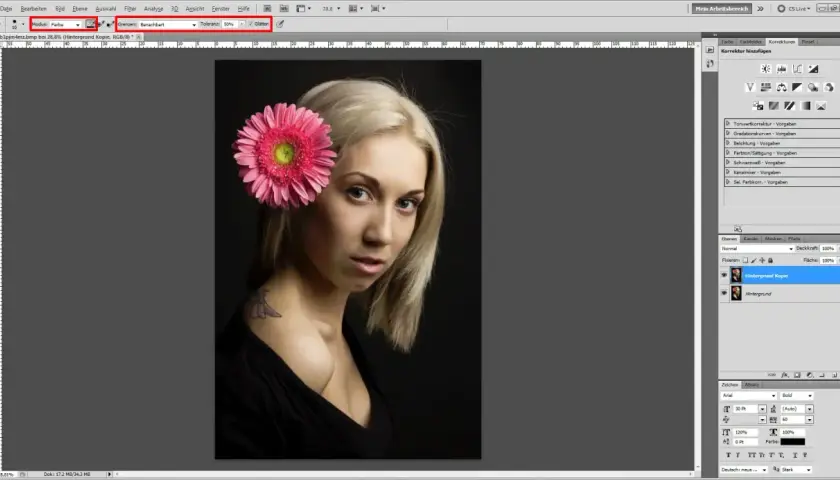840x480 pixels.
Task: Add an Exposure adjustment layer
Action: click(x=813, y=69)
